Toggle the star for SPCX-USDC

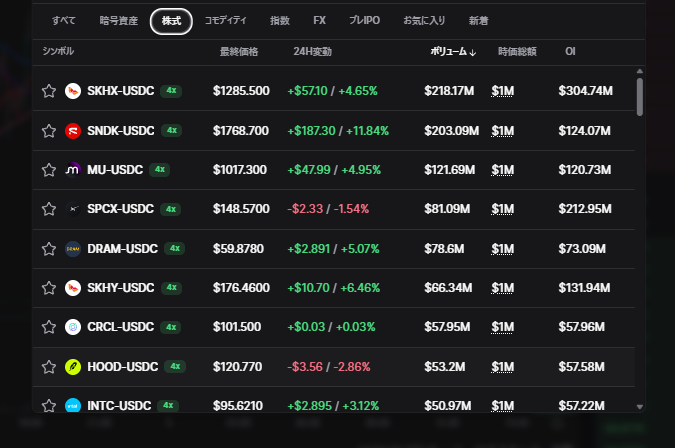49,209
